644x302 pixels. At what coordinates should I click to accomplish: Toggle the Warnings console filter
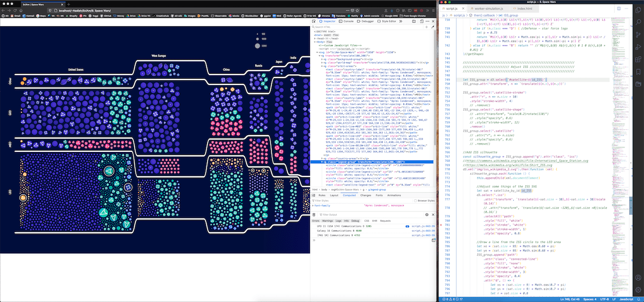pos(327,221)
